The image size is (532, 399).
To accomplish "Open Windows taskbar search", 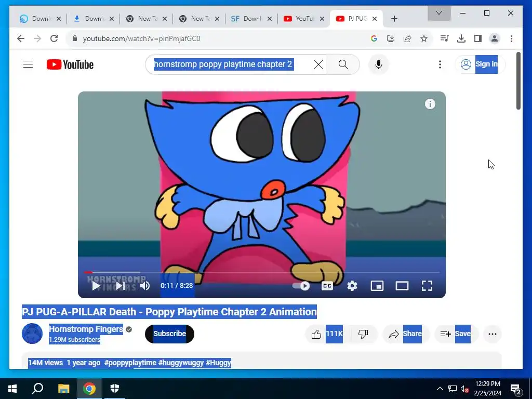I will (x=37, y=389).
